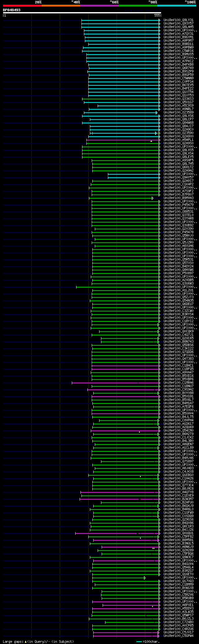Select hit label UniRef100_Q8LEY5
This screenshot has height=644, width=199.
coord(179,157)
